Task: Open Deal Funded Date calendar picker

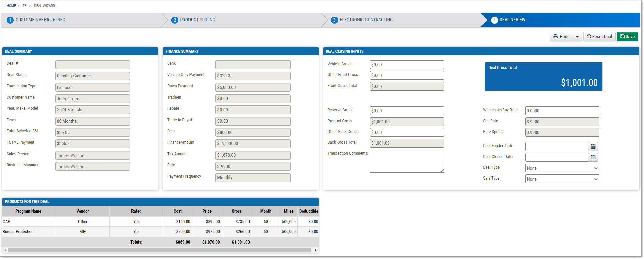Action: (593, 147)
